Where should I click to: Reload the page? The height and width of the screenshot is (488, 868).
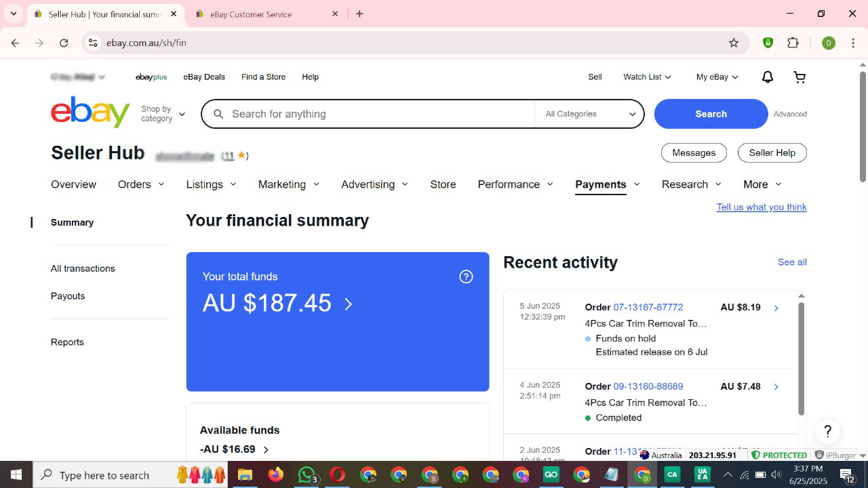pos(64,43)
